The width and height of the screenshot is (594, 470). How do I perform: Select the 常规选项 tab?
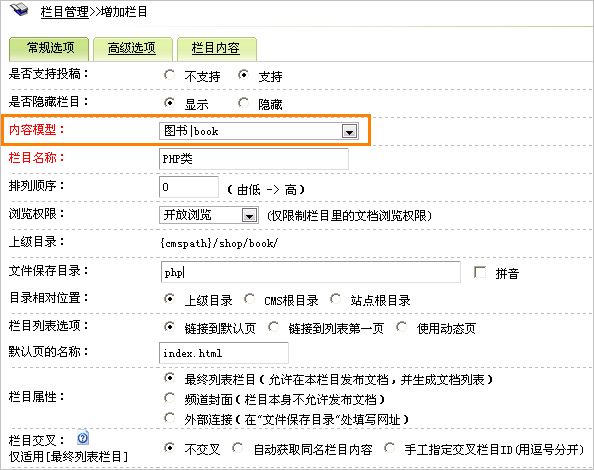(50, 48)
